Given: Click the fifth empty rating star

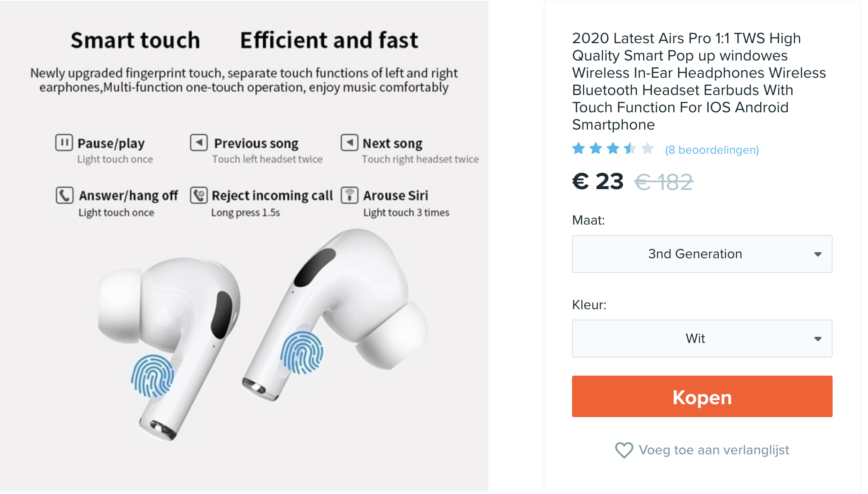Looking at the screenshot, I should click(647, 149).
